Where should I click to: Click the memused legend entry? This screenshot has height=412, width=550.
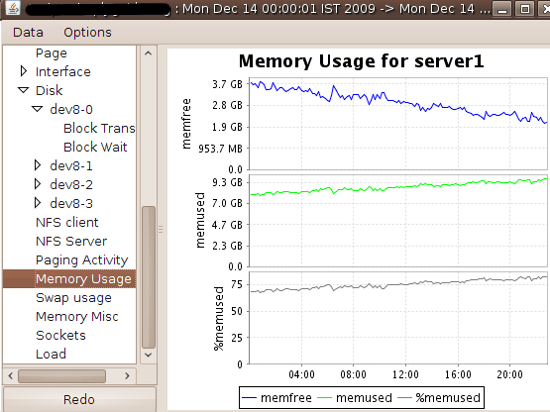click(x=354, y=398)
